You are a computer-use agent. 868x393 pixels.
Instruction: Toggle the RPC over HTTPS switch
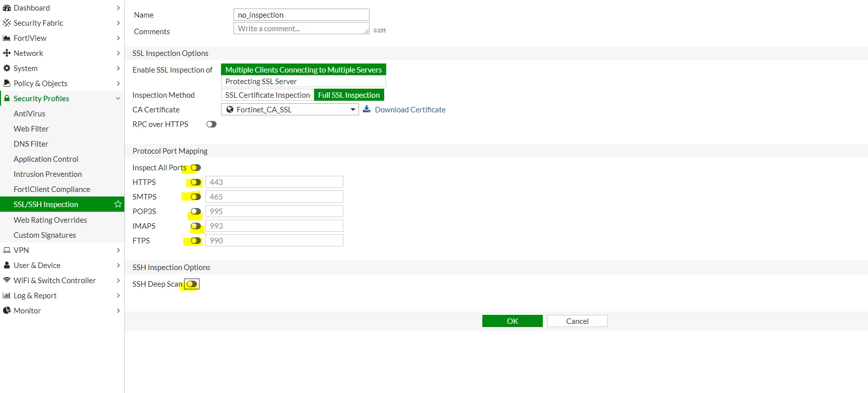(211, 124)
